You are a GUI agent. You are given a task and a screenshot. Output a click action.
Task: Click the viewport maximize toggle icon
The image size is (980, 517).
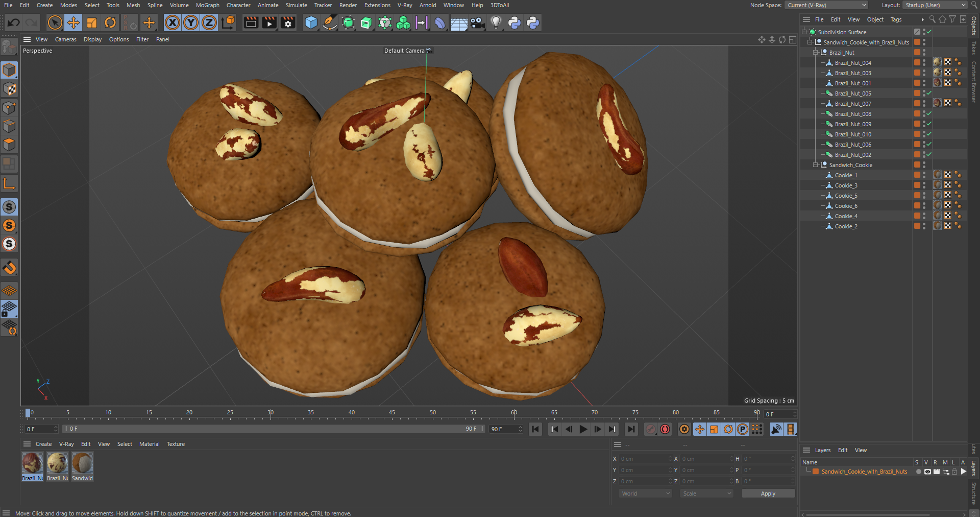(792, 39)
